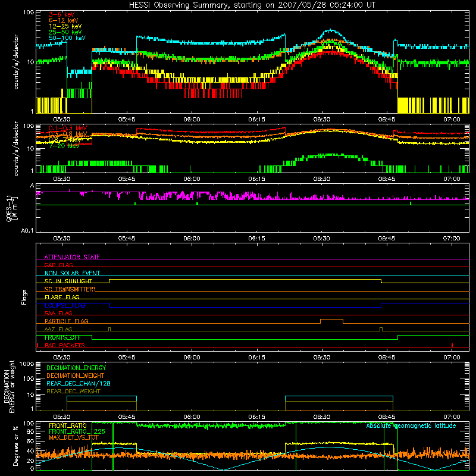The width and height of the screenshot is (476, 476).
Task: Click counts/s/detector axis label on MeV plot
Action: pyautogui.click(x=16, y=148)
